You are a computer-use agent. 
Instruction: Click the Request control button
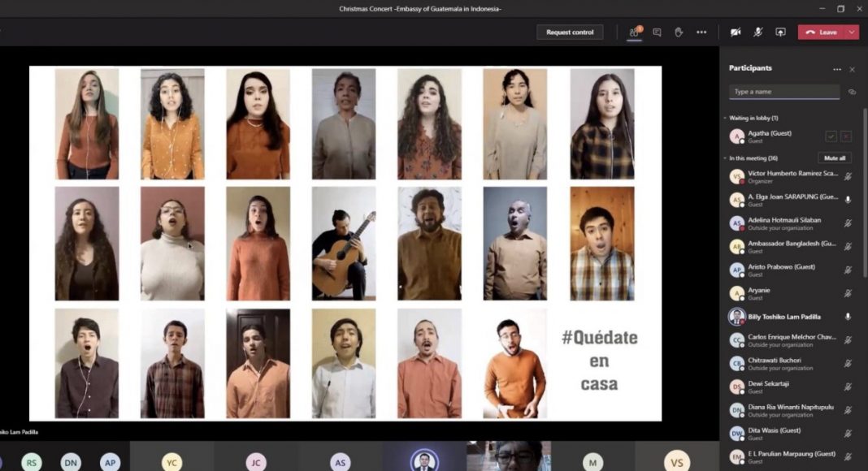(x=570, y=32)
